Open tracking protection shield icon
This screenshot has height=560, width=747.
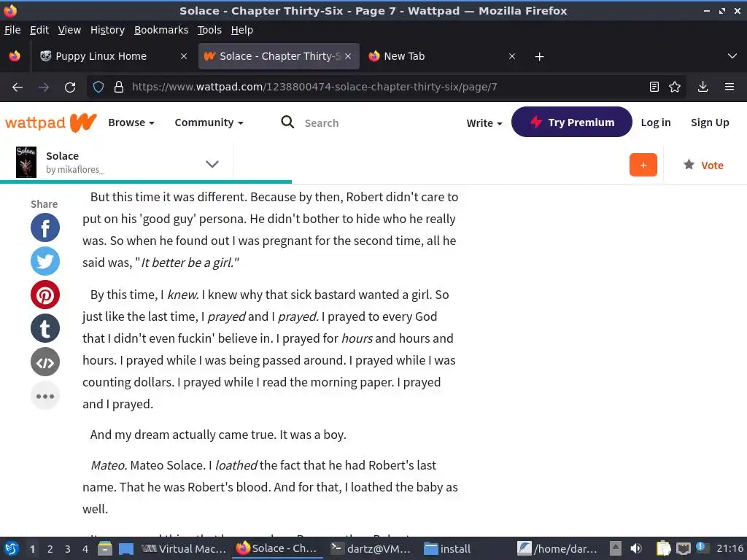pos(98,87)
